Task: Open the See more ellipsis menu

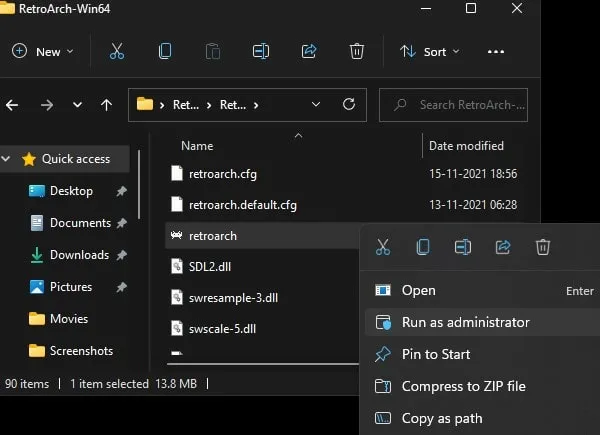Action: [x=496, y=52]
